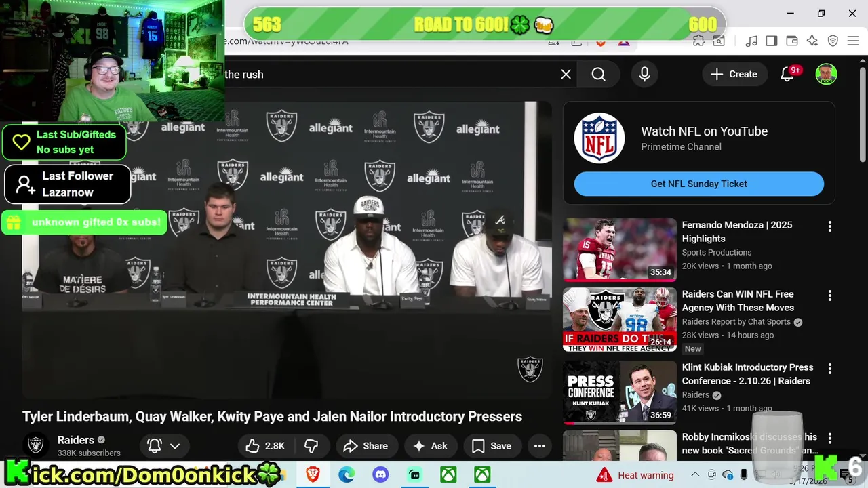This screenshot has height=488, width=868.
Task: Click '20K views • 1 month ago' text
Action: coord(727,266)
